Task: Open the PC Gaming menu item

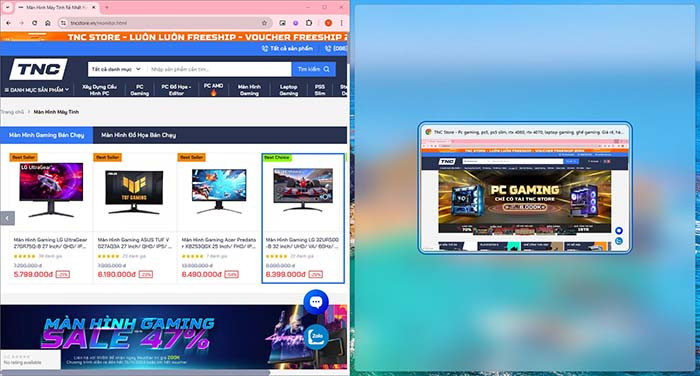Action: click(x=140, y=90)
